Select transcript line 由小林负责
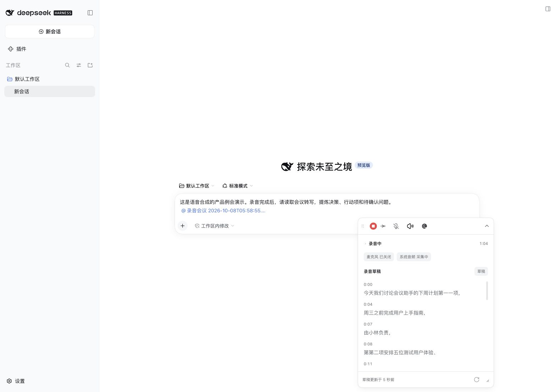Screen dimensions: 557x392 coord(377,333)
